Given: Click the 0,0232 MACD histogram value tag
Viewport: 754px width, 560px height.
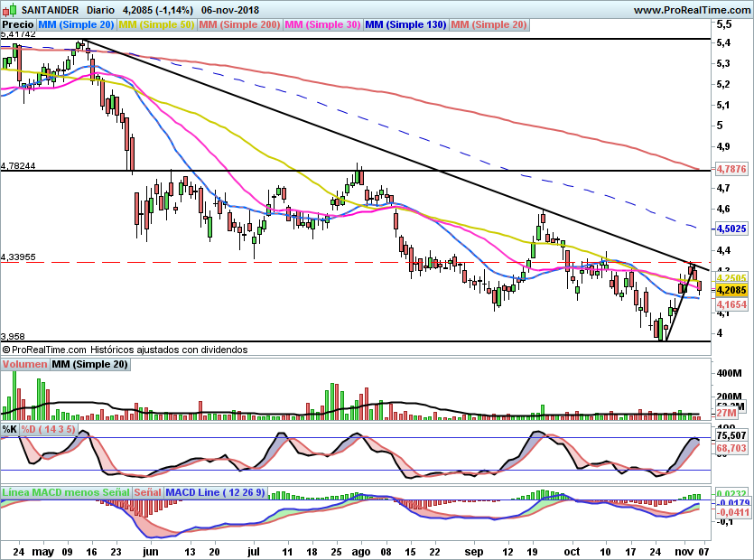Looking at the screenshot, I should point(731,493).
